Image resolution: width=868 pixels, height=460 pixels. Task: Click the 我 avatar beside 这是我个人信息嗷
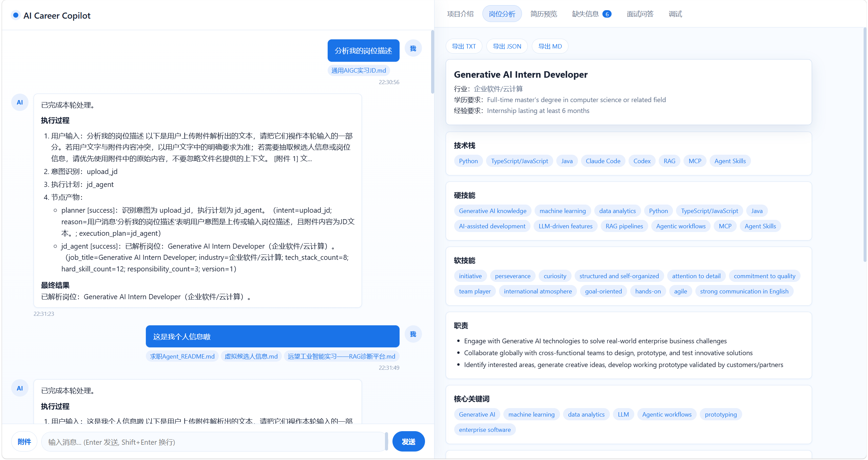click(413, 334)
